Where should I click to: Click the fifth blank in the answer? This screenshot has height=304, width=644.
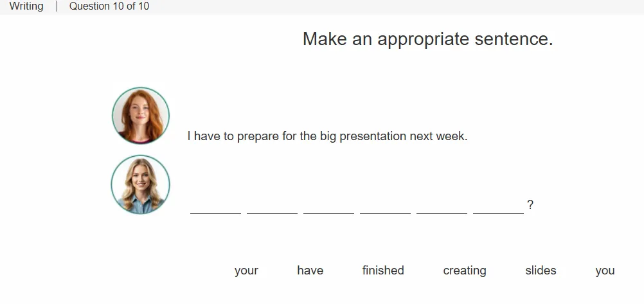point(442,207)
